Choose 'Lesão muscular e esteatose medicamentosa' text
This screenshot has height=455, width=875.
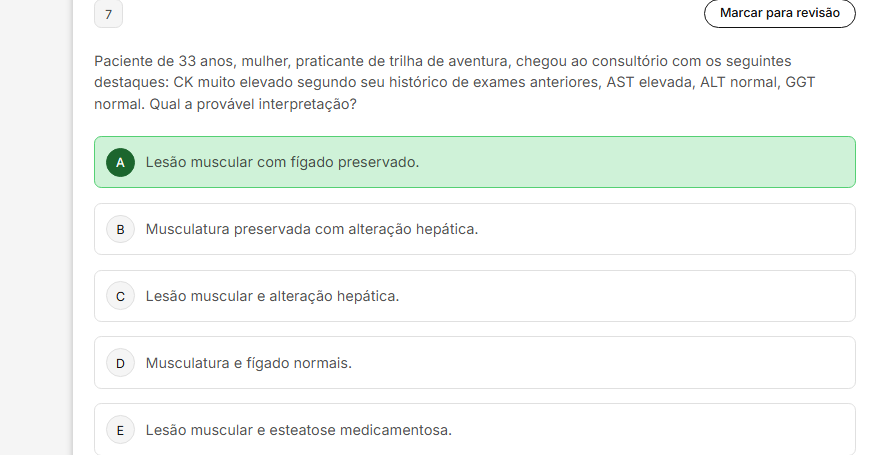[x=298, y=430]
